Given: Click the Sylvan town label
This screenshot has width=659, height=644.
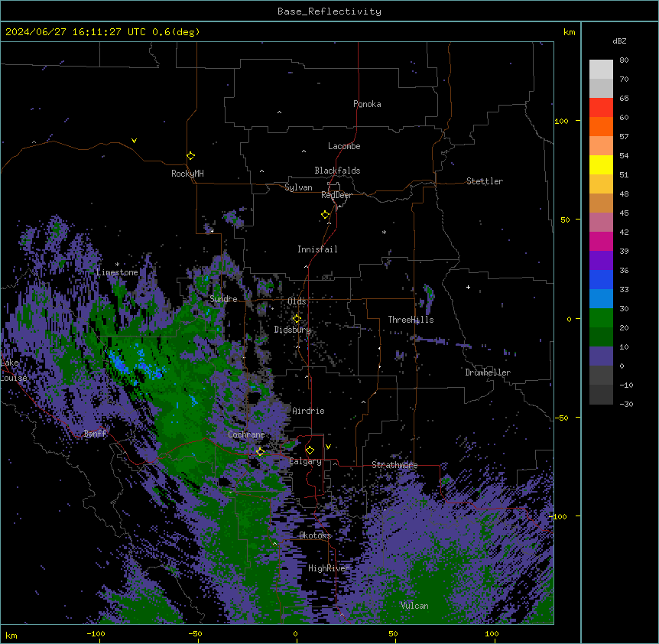Looking at the screenshot, I should click(298, 187).
